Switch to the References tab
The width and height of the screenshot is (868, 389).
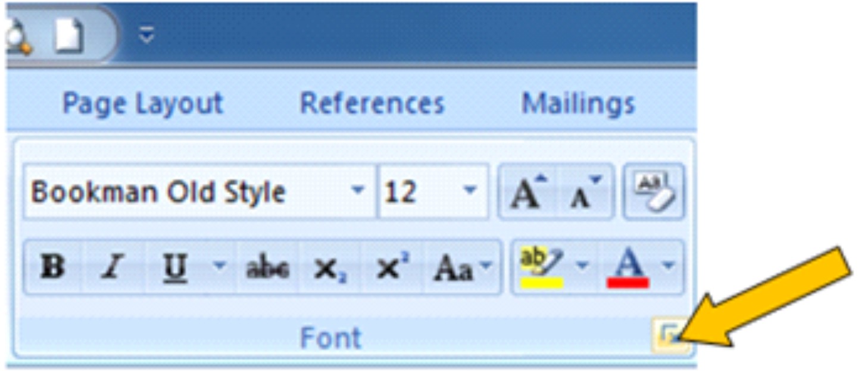[x=372, y=103]
